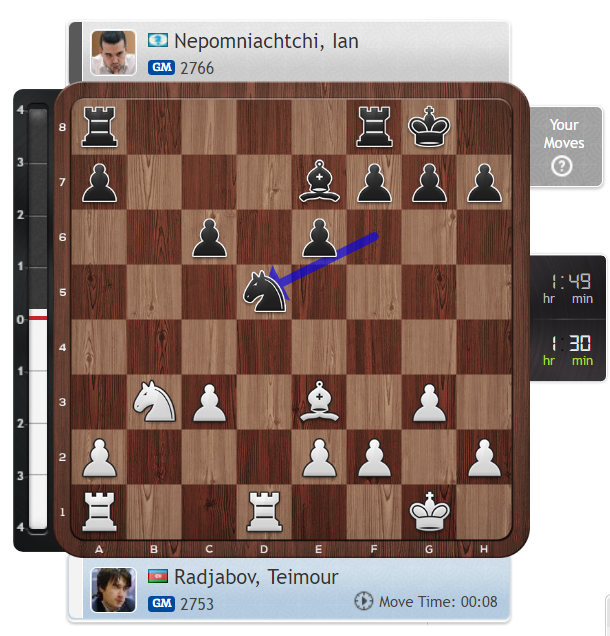The height and width of the screenshot is (636, 610).
Task: Select the black rook on f8
Action: coord(374,126)
